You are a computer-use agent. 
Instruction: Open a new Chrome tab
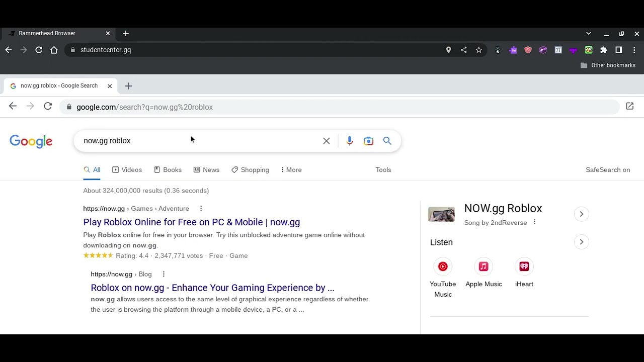pyautogui.click(x=126, y=33)
